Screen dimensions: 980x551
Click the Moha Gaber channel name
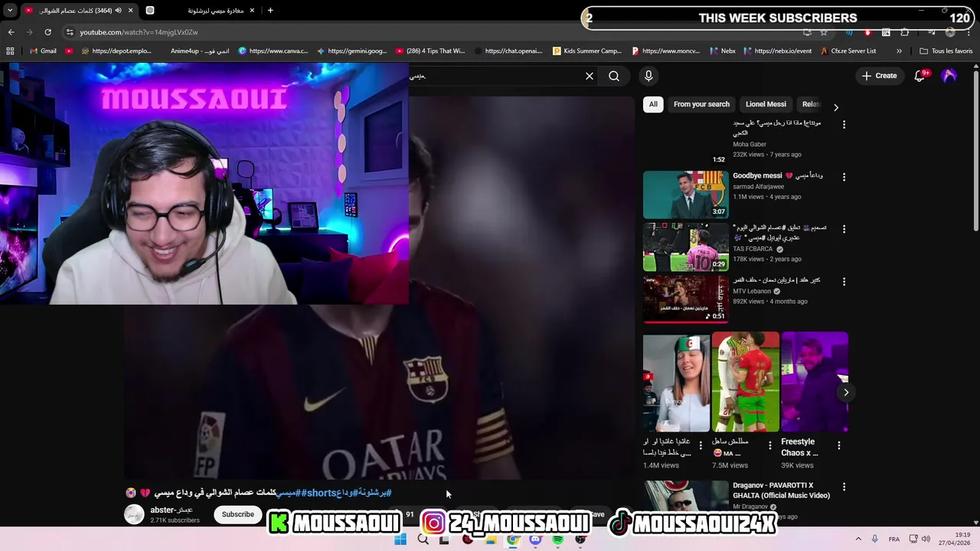(x=750, y=144)
